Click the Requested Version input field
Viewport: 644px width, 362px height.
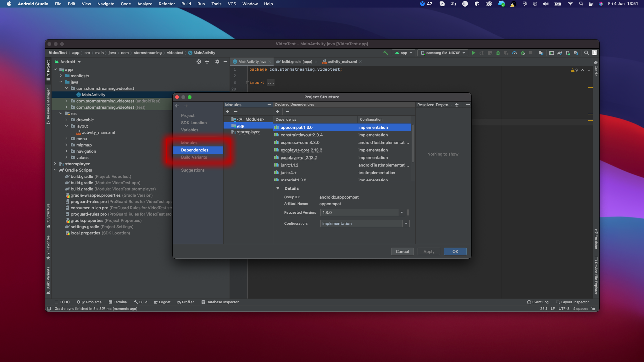pyautogui.click(x=359, y=213)
